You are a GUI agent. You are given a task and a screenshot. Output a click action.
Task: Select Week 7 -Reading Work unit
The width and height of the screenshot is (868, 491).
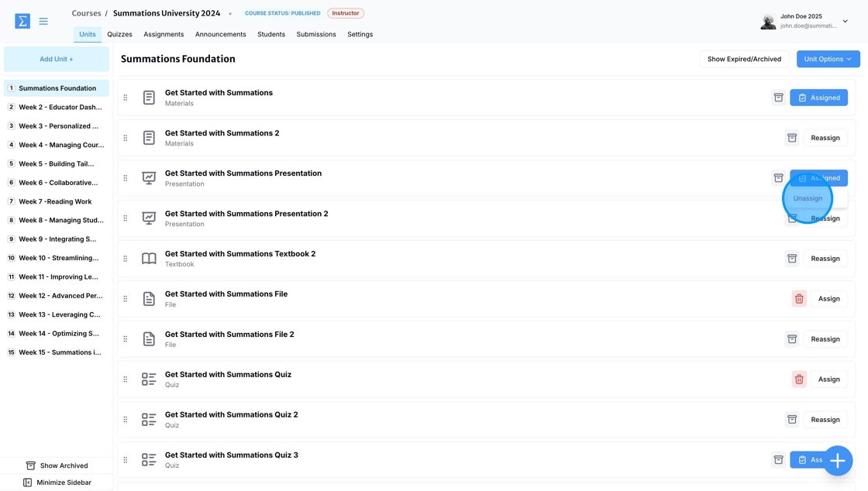[x=57, y=201]
